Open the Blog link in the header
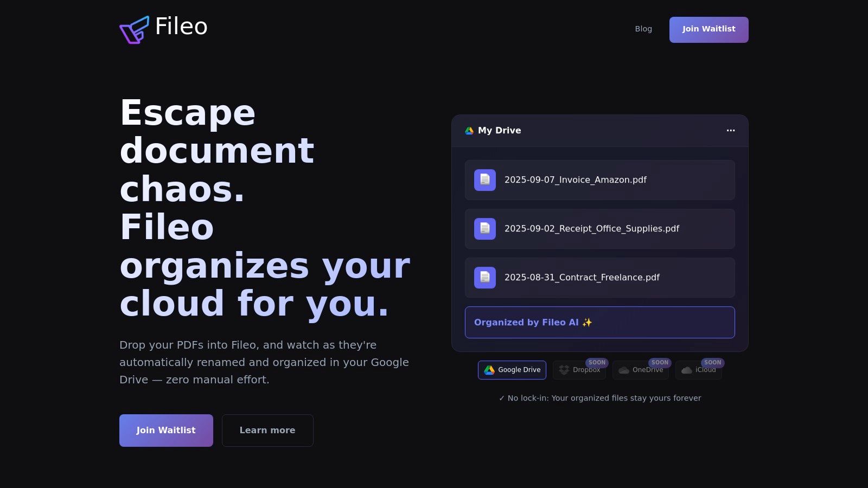868x488 pixels. pos(643,29)
